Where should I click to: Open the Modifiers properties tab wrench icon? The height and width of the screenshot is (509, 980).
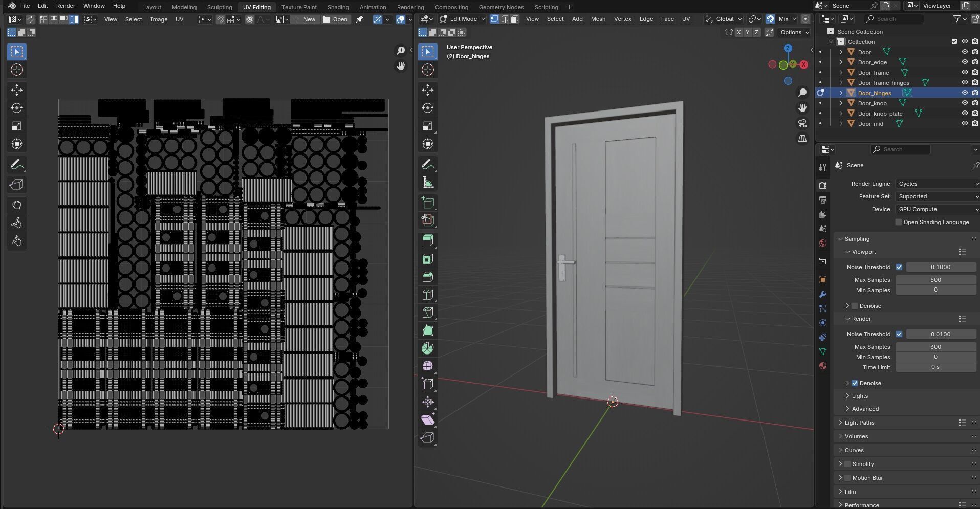pyautogui.click(x=823, y=294)
